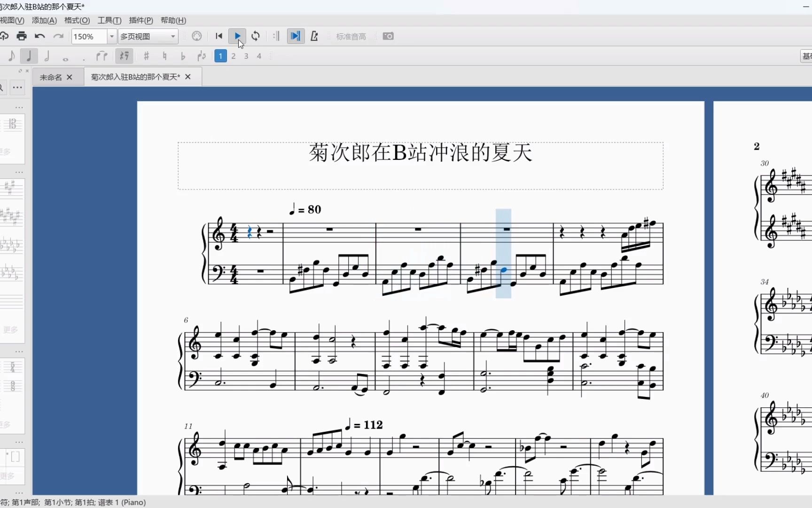Select the 5/4 time signature in palette
This screenshot has height=508, width=812.
pos(13,367)
